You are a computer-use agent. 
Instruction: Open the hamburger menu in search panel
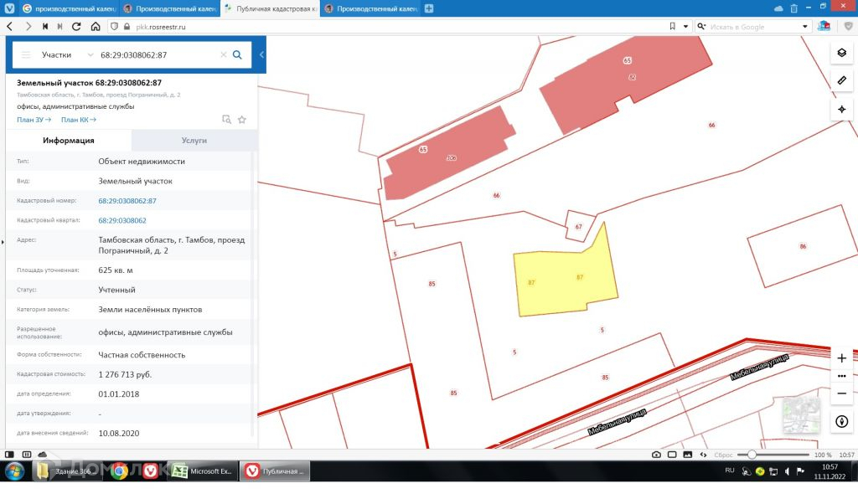(x=26, y=54)
